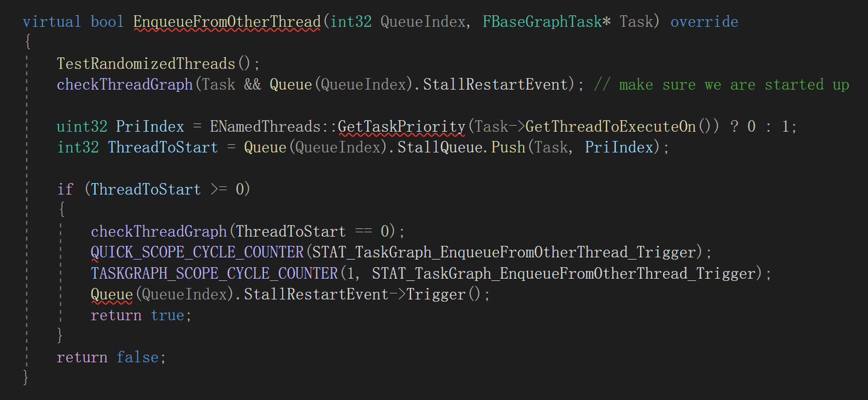This screenshot has width=868, height=400.
Task: Click the true literal
Action: [x=168, y=316]
